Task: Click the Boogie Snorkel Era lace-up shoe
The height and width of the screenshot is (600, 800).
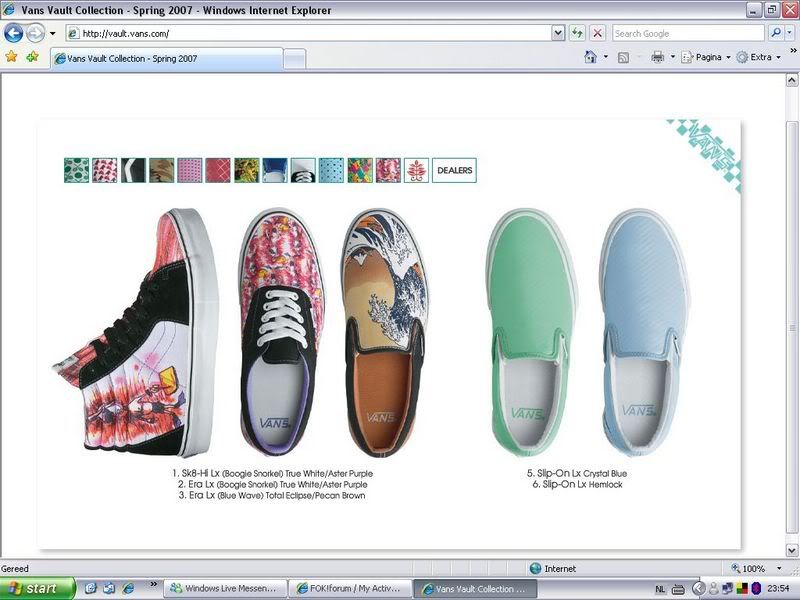Action: tap(283, 333)
